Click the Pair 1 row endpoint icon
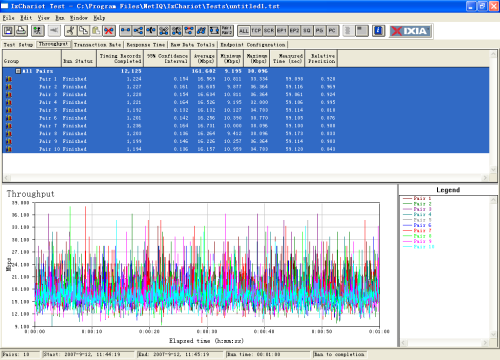Image resolution: width=500 pixels, height=360 pixels. 9,79
